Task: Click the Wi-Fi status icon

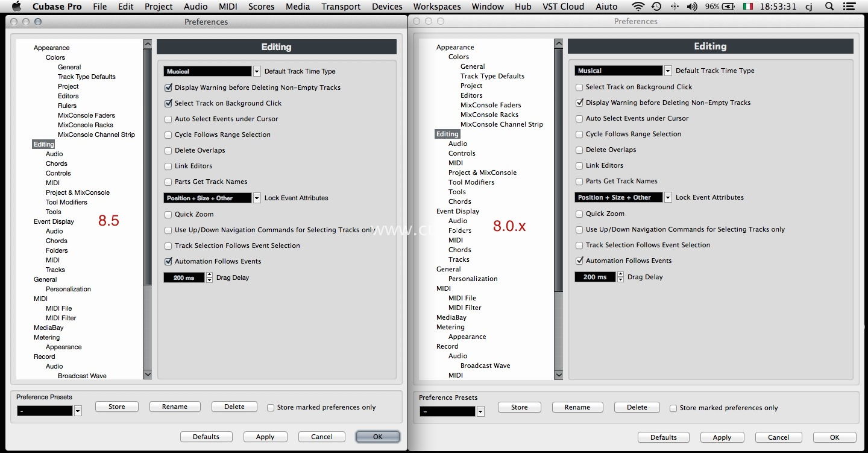Action: 638,7
